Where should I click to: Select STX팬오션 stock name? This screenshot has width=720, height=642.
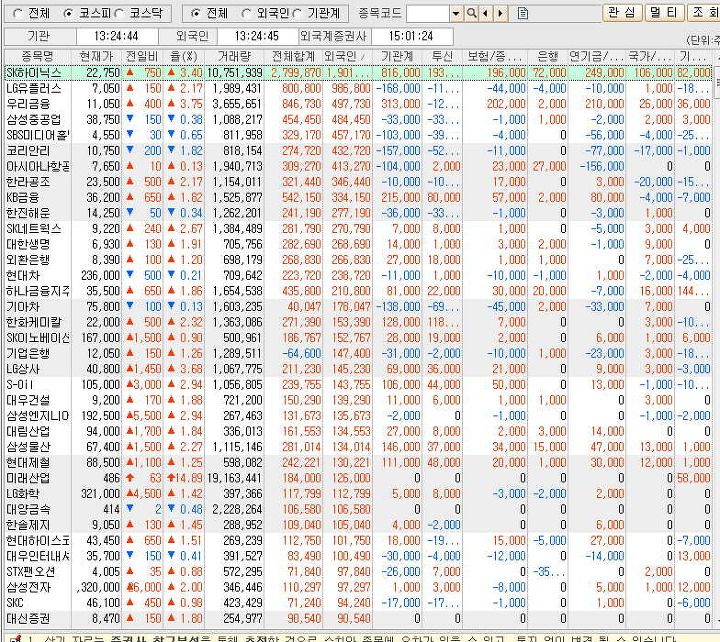[x=31, y=573]
